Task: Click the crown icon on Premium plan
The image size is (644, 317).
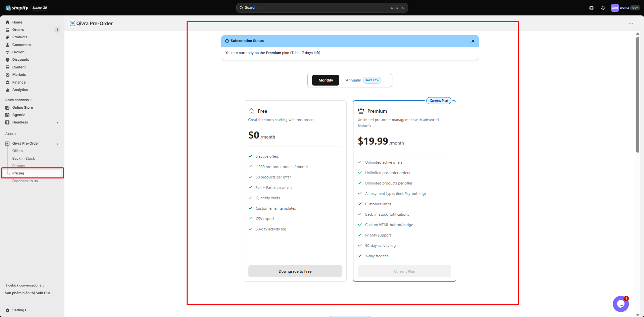Action: pyautogui.click(x=361, y=111)
